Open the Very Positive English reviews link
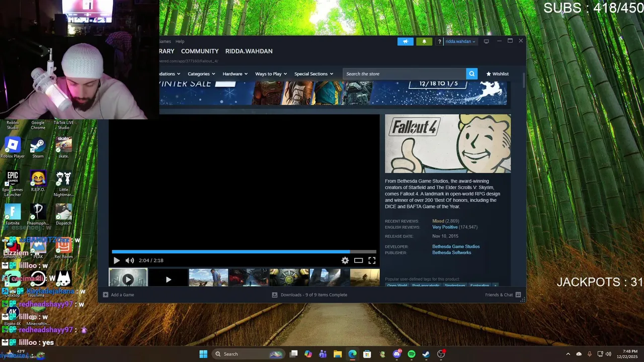644x362 pixels. click(445, 227)
